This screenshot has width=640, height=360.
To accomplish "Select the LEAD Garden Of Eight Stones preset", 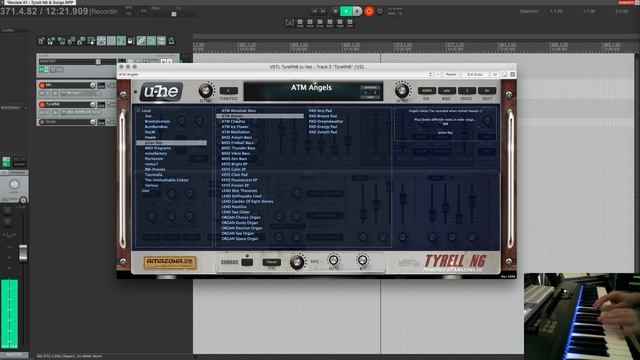I will point(247,201).
